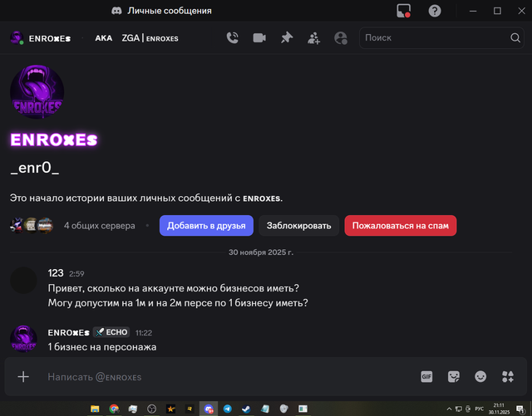532x416 pixels.
Task: Click the _enr0_ username text
Action: [x=35, y=168]
